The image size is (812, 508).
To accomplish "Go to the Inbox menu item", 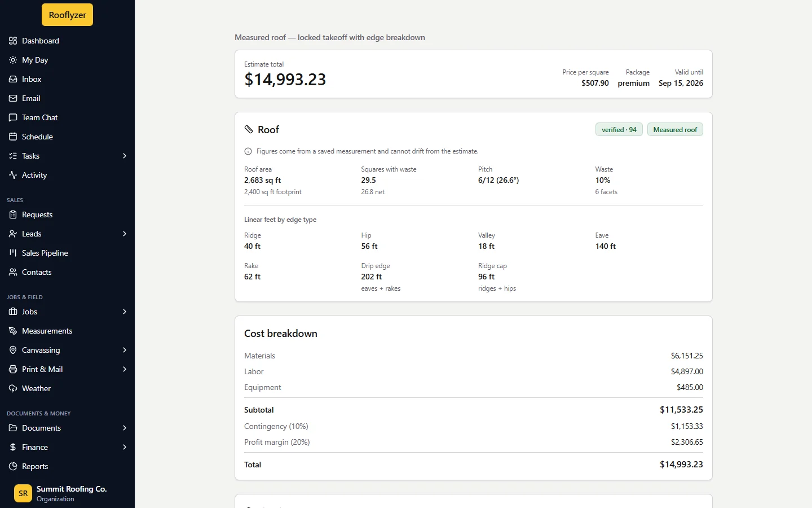I will click(x=68, y=79).
